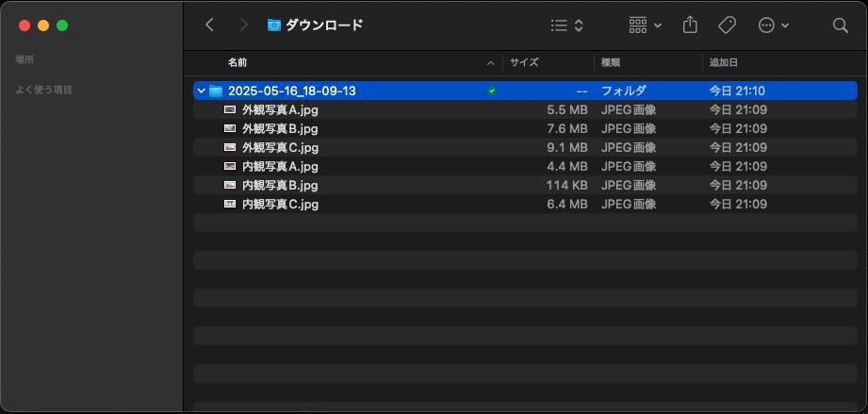Click JPEG画像 kind of 外観写真A.jpg
This screenshot has height=414, width=868.
pyautogui.click(x=629, y=109)
